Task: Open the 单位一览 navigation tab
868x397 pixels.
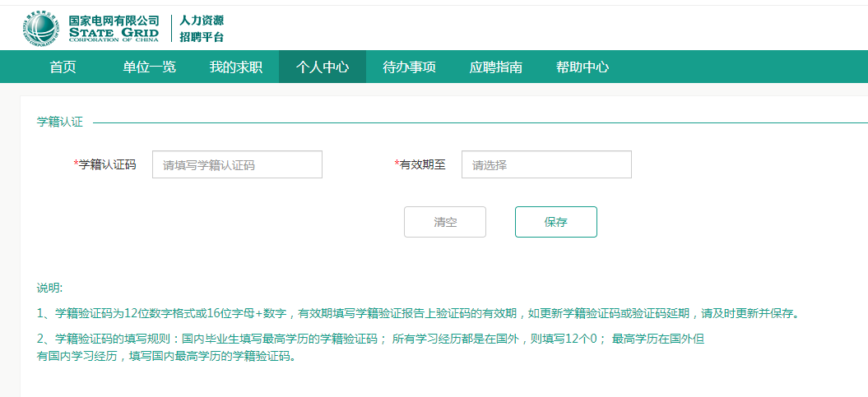Action: click(149, 67)
